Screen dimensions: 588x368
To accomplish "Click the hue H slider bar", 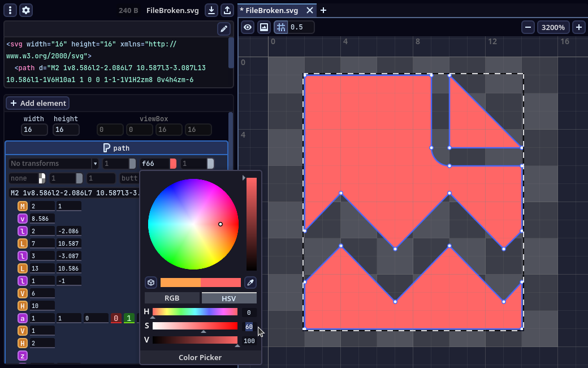I will point(194,312).
